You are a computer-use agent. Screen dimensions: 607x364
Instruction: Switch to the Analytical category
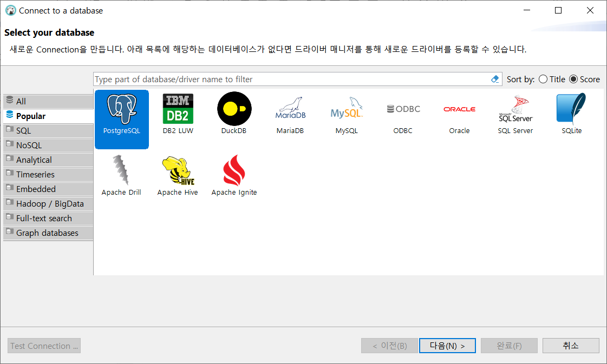[48, 160]
